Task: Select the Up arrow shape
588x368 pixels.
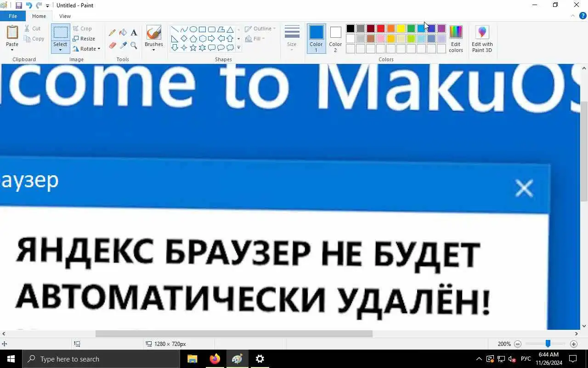Action: tap(230, 39)
